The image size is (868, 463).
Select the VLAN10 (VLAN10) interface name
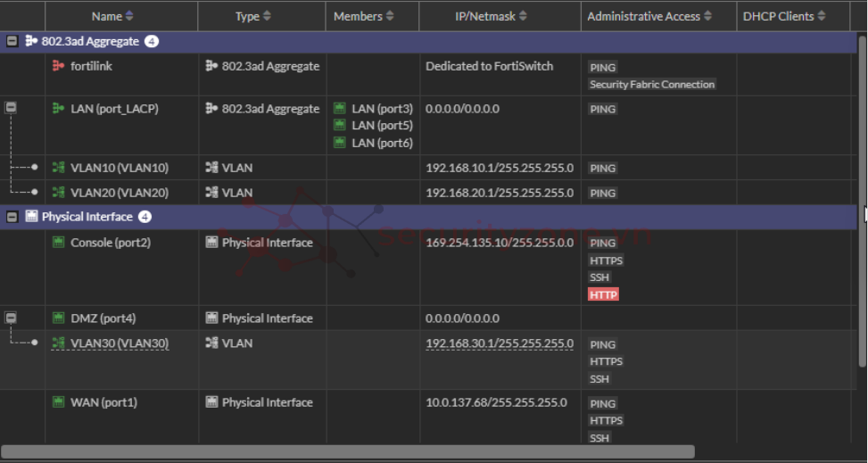(120, 168)
